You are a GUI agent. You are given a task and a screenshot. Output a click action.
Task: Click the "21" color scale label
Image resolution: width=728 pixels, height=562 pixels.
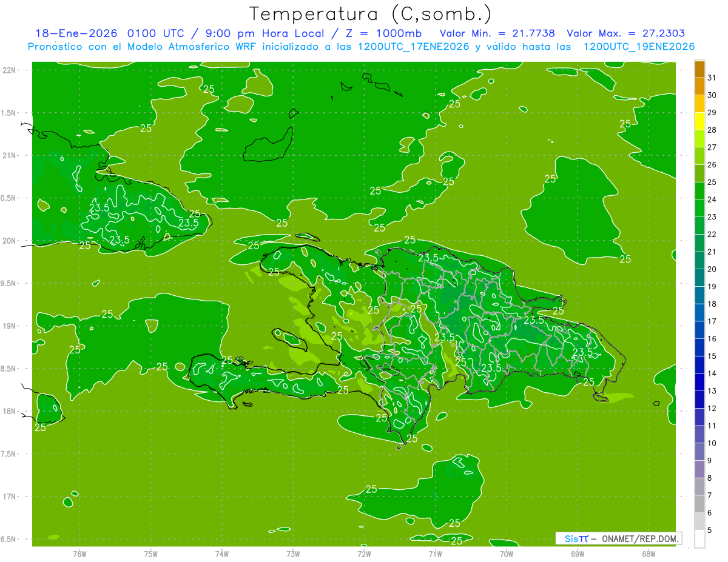click(x=712, y=252)
